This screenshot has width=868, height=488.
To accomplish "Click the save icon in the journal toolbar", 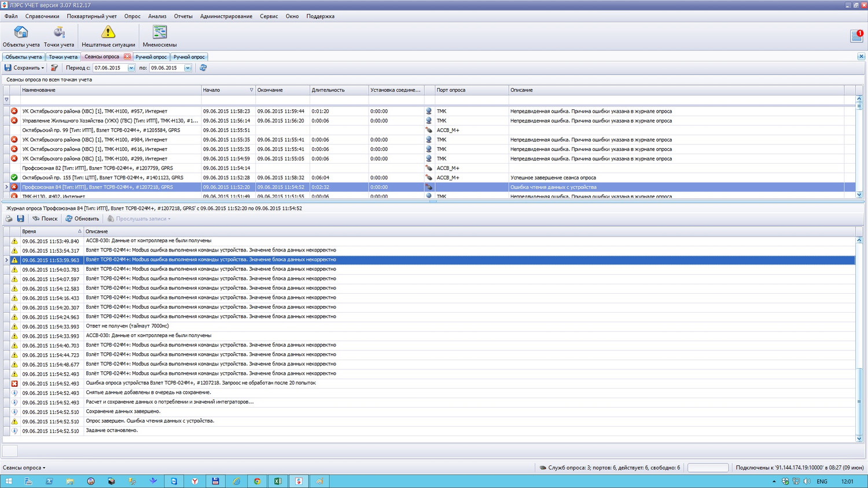I will tap(20, 219).
